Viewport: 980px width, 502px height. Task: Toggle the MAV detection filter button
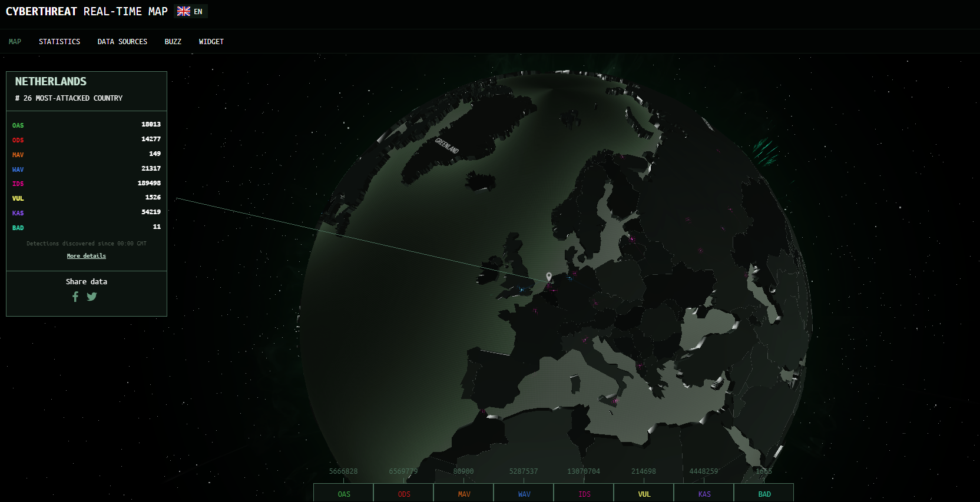[464, 493]
